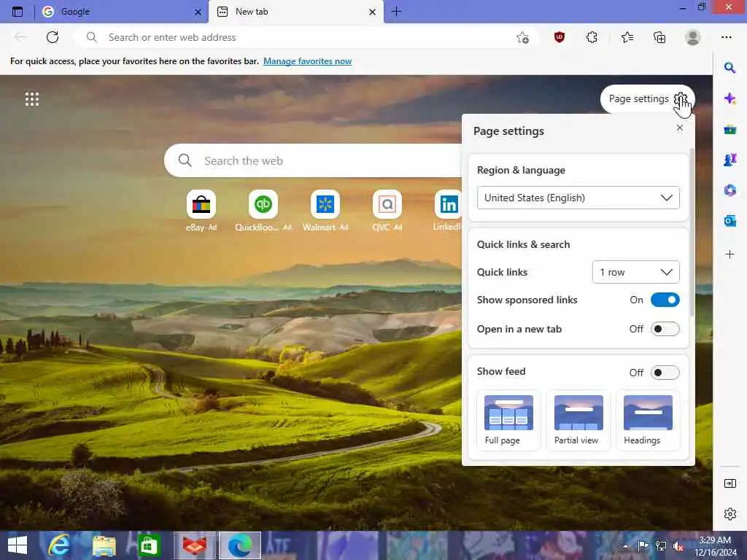The image size is (747, 560).
Task: Open the QuickBooks quick link
Action: point(263,211)
